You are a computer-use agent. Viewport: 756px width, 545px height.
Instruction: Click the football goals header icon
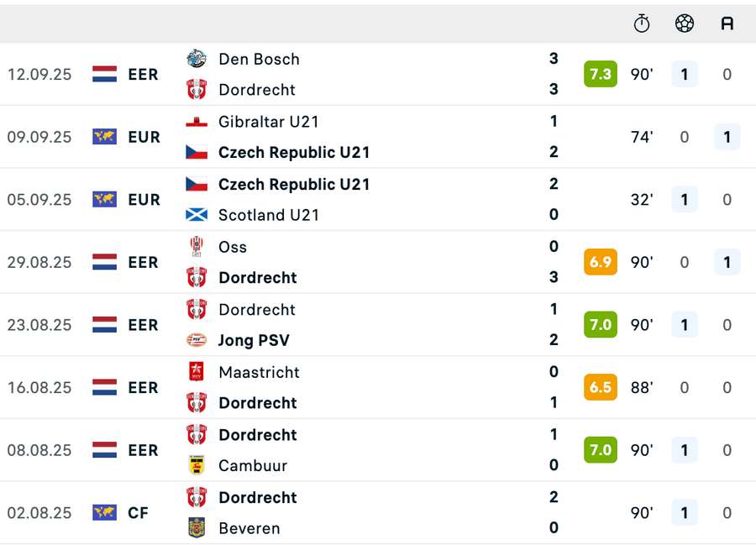[x=684, y=24]
